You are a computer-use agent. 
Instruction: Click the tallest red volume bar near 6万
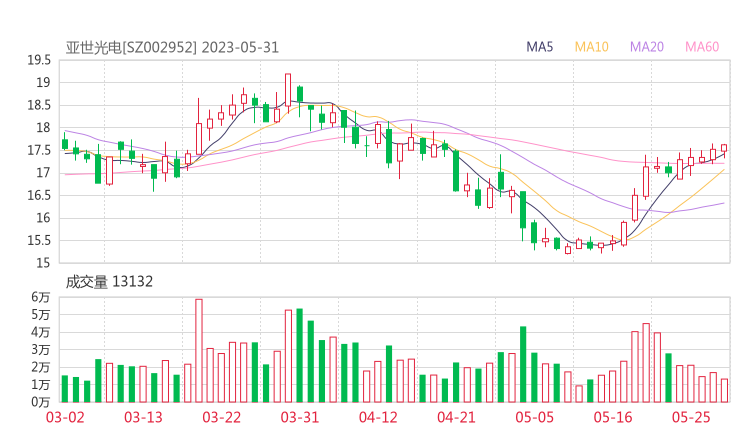199,351
